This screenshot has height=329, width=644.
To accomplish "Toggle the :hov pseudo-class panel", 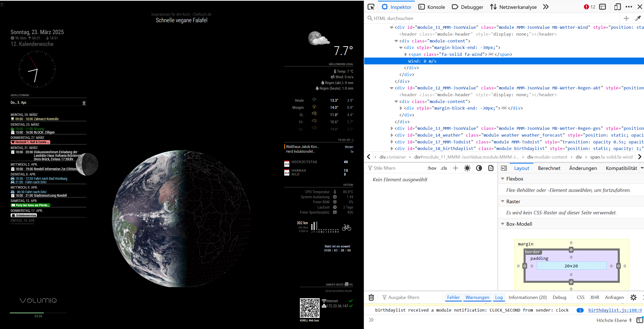I will [432, 168].
